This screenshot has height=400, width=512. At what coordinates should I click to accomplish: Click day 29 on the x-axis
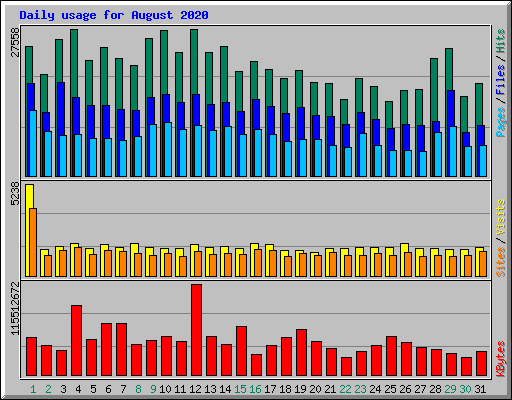pos(450,389)
